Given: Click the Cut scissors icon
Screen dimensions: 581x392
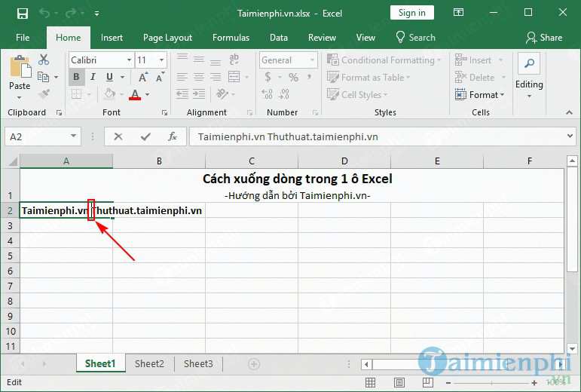Looking at the screenshot, I should click(x=44, y=60).
